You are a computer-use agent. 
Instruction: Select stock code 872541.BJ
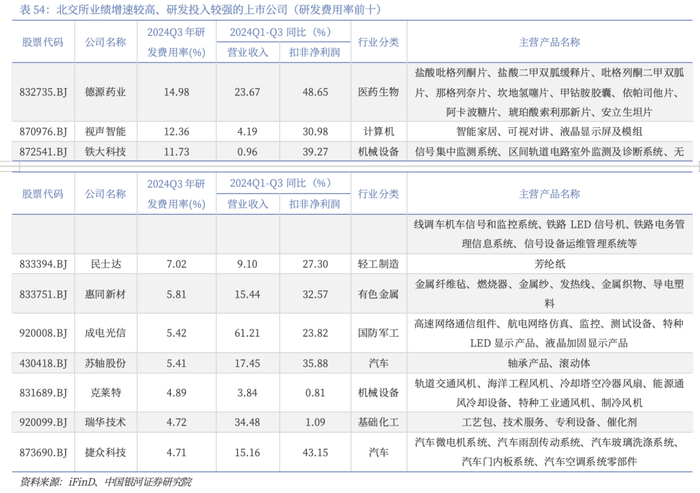43,152
